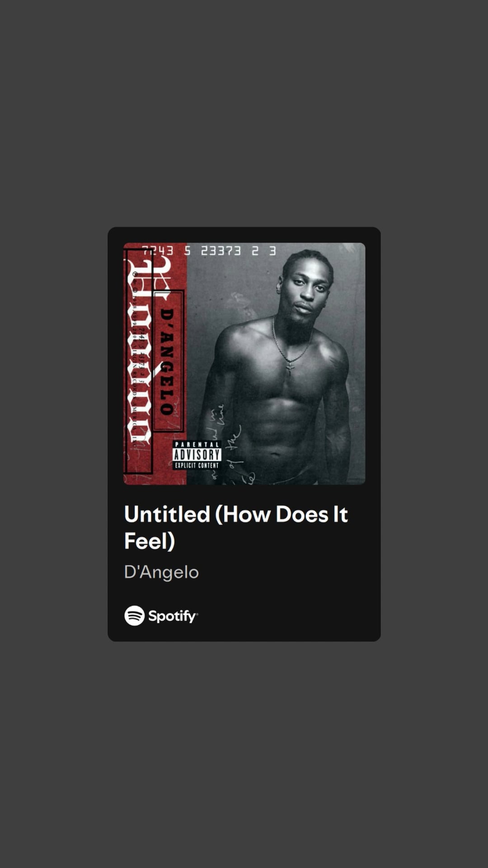The width and height of the screenshot is (488, 868).
Task: Open the Voodoo album cover thumbnail
Action: [x=244, y=364]
